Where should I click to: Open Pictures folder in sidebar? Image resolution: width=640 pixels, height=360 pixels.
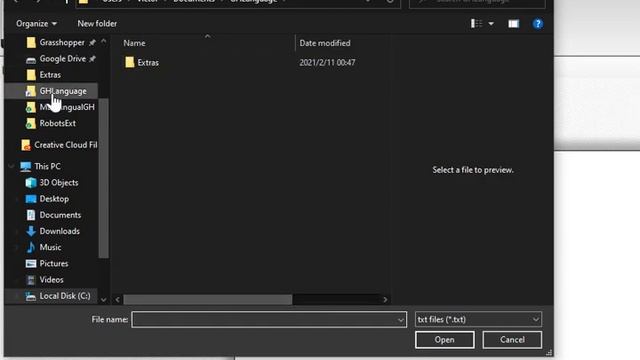click(x=54, y=264)
